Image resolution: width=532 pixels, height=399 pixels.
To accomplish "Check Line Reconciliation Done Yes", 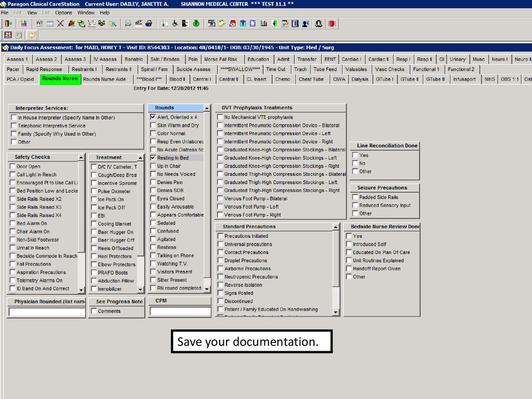I will coord(355,155).
